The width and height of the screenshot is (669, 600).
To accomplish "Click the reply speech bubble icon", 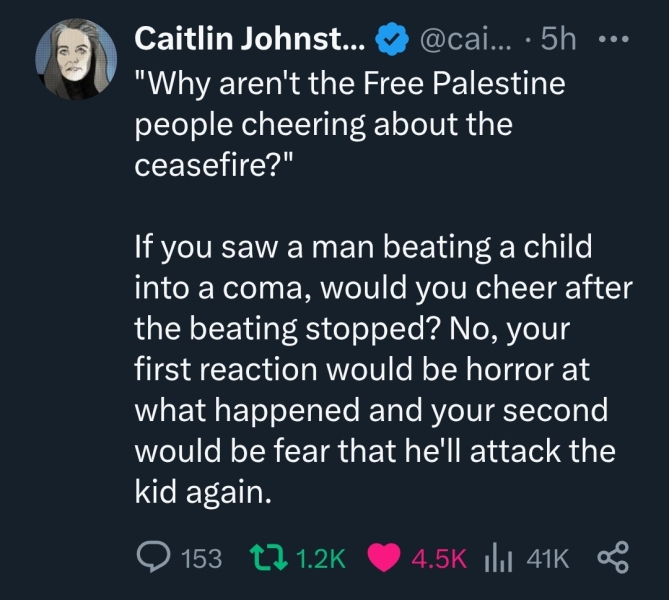I will coord(153,557).
